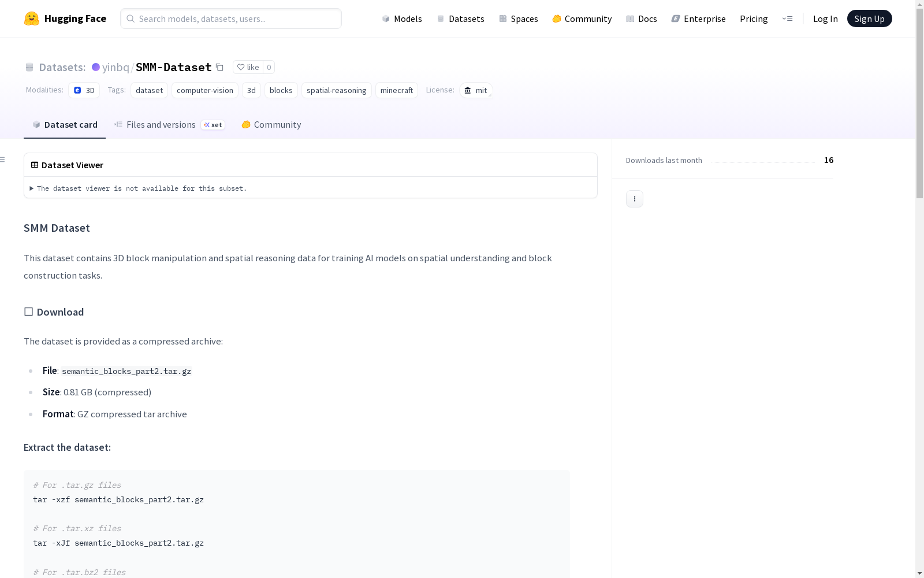Screen dimensions: 924x578
Task: Click the '# For .tar.xz files' comment
Action: (77, 528)
